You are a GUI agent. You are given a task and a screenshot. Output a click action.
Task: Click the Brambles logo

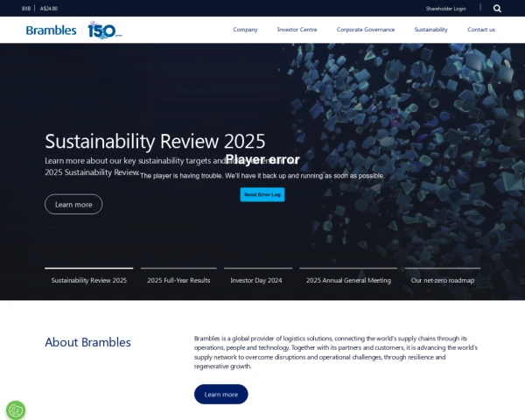coord(52,30)
